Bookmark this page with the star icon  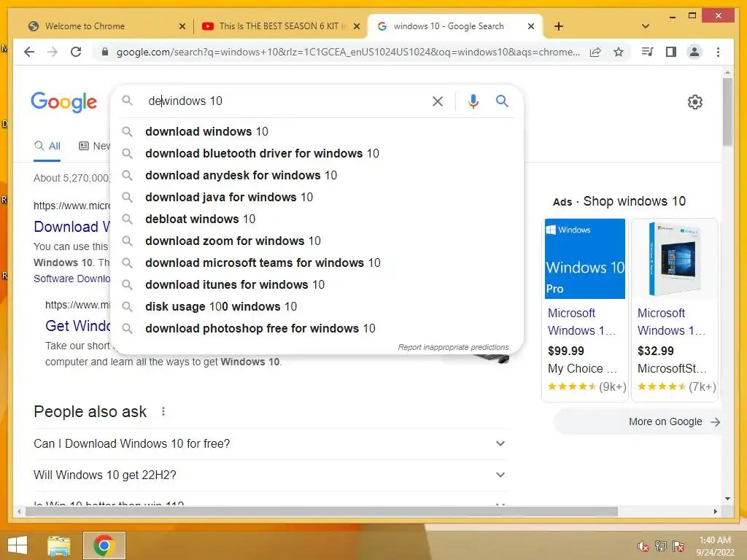619,52
